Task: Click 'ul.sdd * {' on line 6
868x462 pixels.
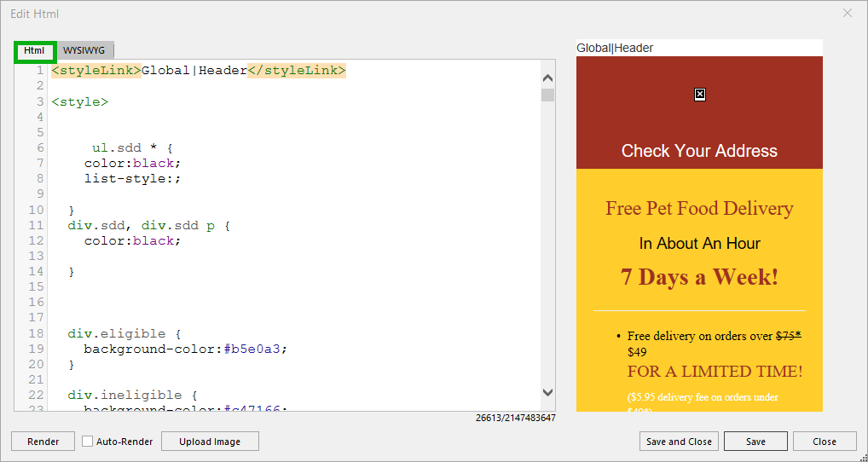Action: tap(132, 148)
